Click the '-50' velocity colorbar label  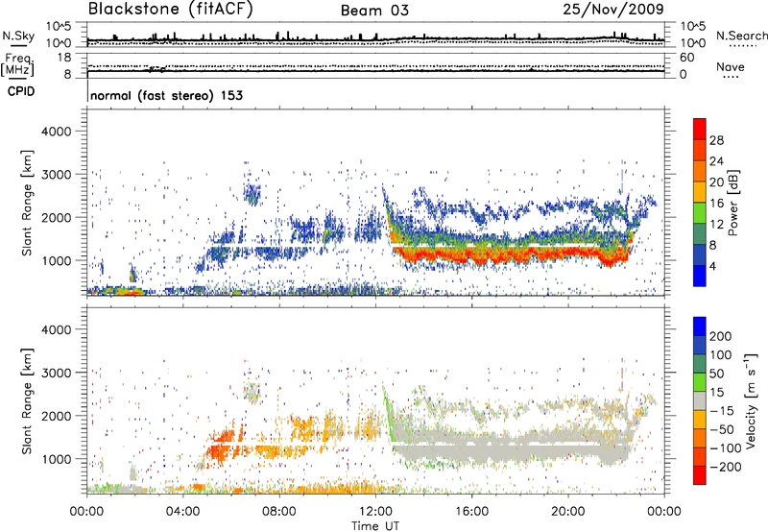(x=722, y=429)
